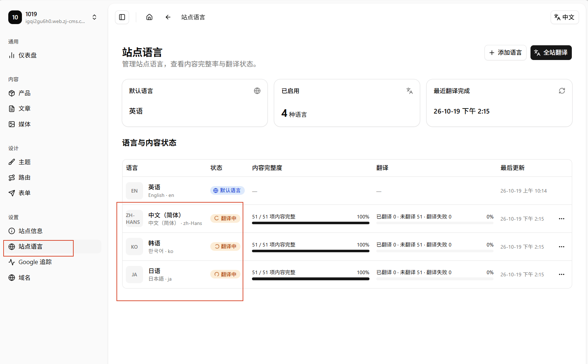The height and width of the screenshot is (364, 588).
Task: Click the 添加语言 button
Action: pos(505,52)
